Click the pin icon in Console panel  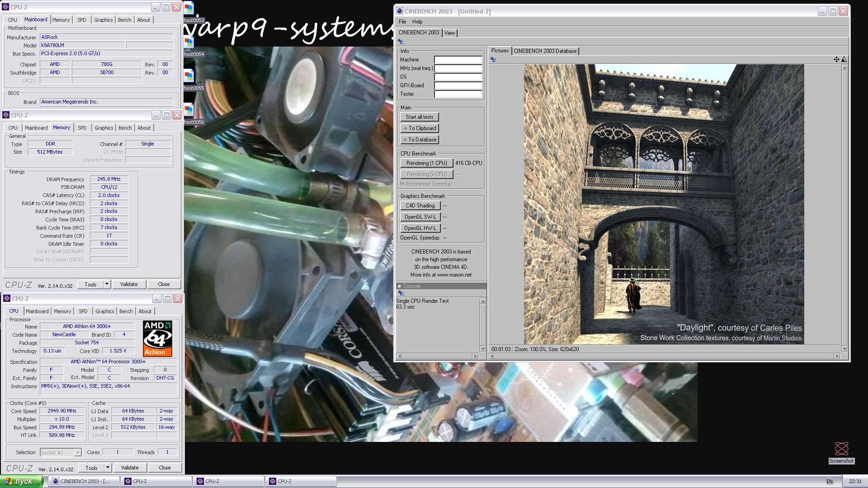[401, 293]
